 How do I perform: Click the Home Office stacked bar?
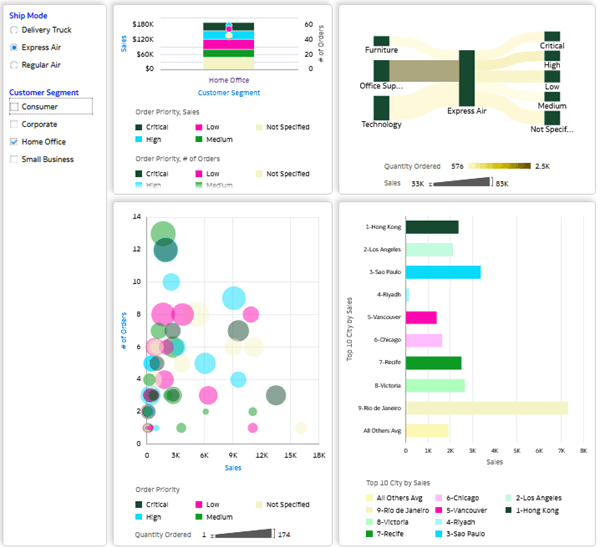tap(228, 46)
